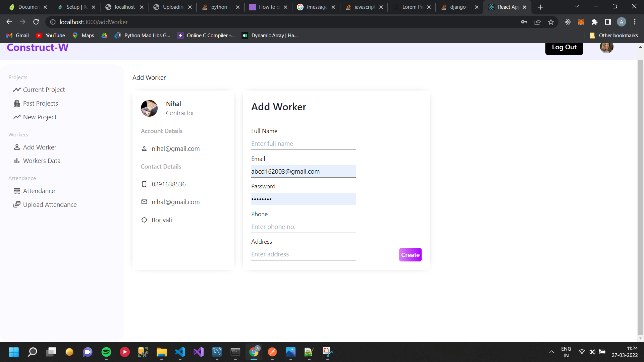Select the Add Worker person icon
This screenshot has width=644, height=362.
point(17,147)
